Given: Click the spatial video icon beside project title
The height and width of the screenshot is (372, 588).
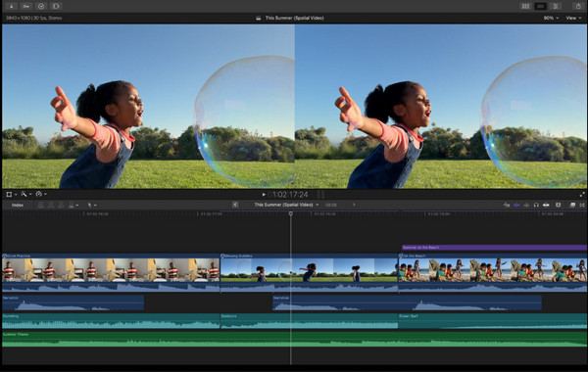Looking at the screenshot, I should click(x=259, y=18).
